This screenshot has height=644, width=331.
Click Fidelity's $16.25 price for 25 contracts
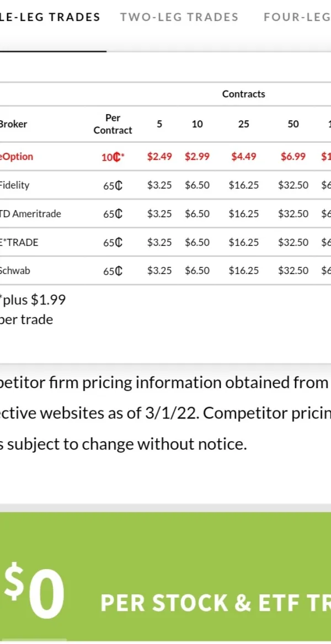coord(243,185)
